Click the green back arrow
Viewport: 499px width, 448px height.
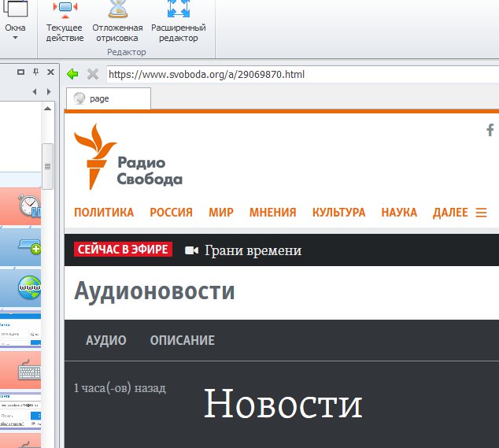coord(72,74)
